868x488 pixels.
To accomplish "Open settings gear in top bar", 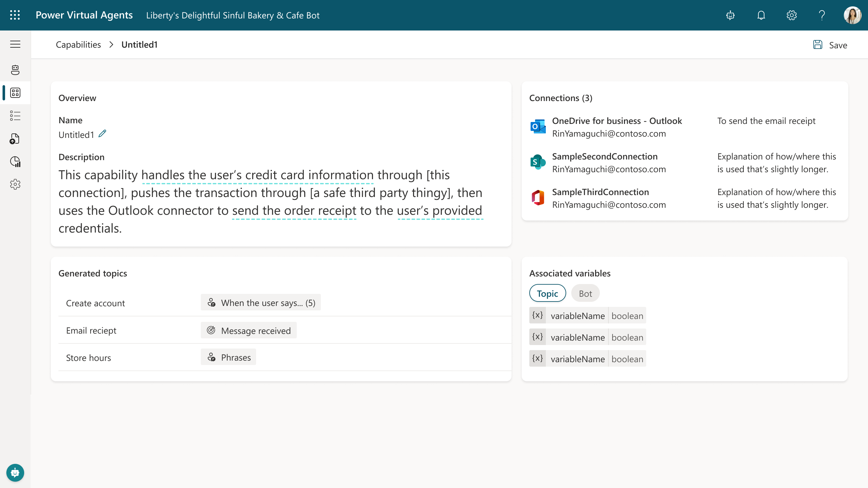I will point(791,15).
